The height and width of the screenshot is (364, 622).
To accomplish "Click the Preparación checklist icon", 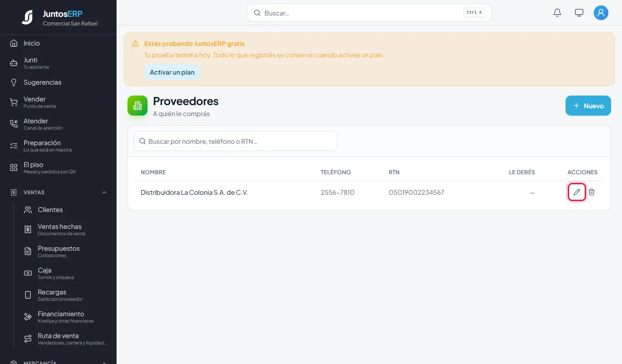I will point(14,146).
